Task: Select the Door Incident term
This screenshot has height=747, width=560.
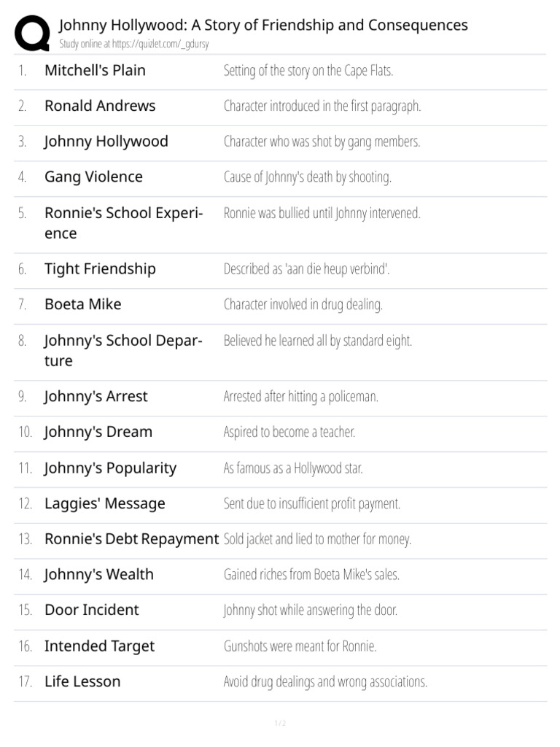Action: pos(91,610)
